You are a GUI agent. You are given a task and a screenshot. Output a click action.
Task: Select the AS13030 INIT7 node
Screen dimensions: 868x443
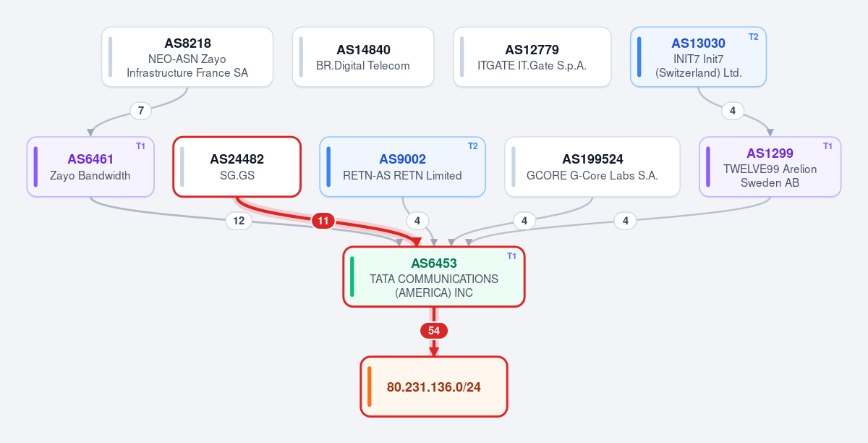tap(698, 57)
